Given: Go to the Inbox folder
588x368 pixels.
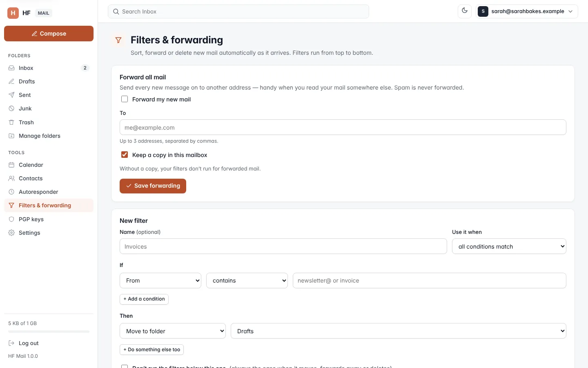Looking at the screenshot, I should pos(49,68).
